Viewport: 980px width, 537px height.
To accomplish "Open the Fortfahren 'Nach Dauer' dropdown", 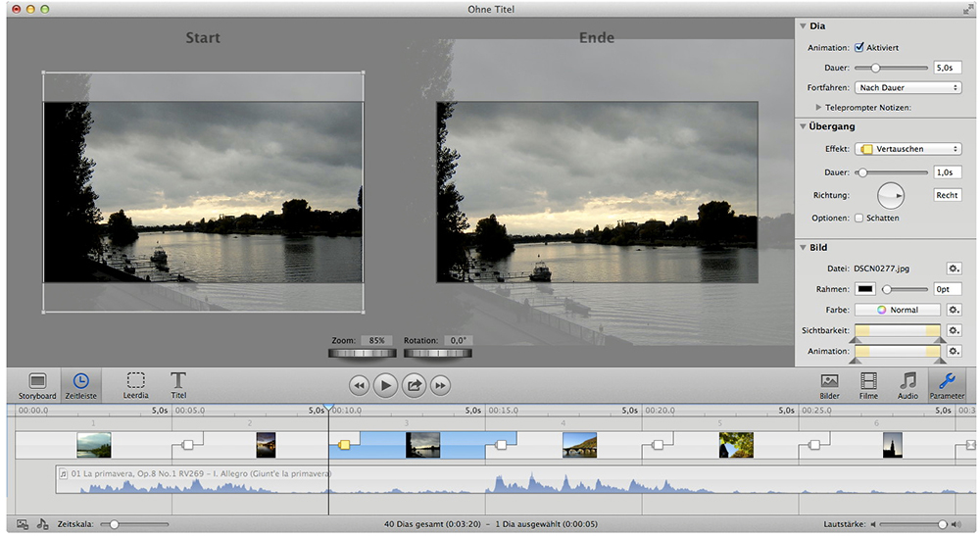I will [907, 88].
